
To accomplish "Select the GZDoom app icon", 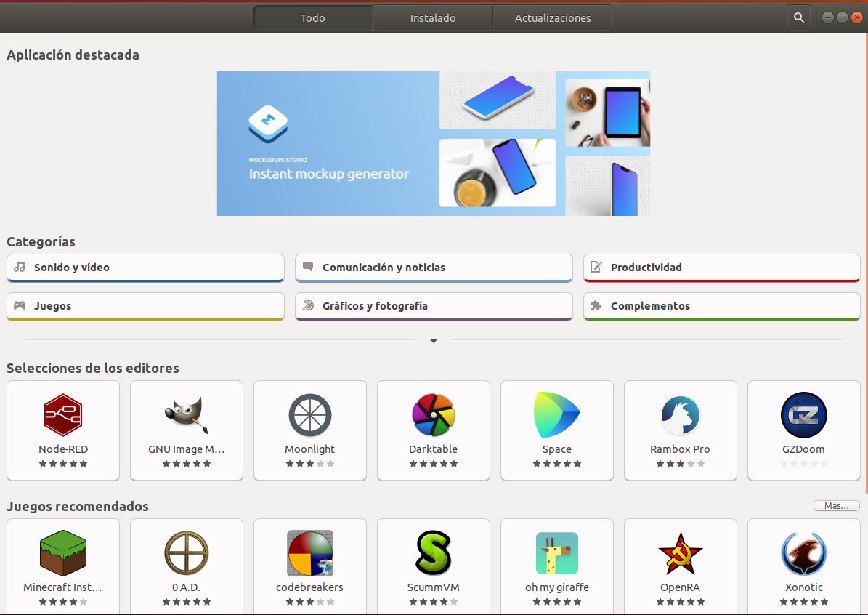I will 804,415.
